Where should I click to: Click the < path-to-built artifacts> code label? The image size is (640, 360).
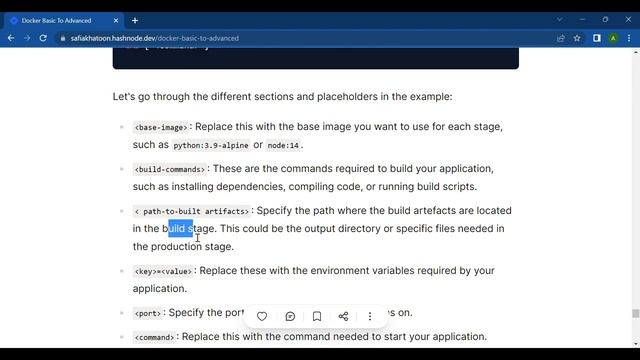pos(191,211)
